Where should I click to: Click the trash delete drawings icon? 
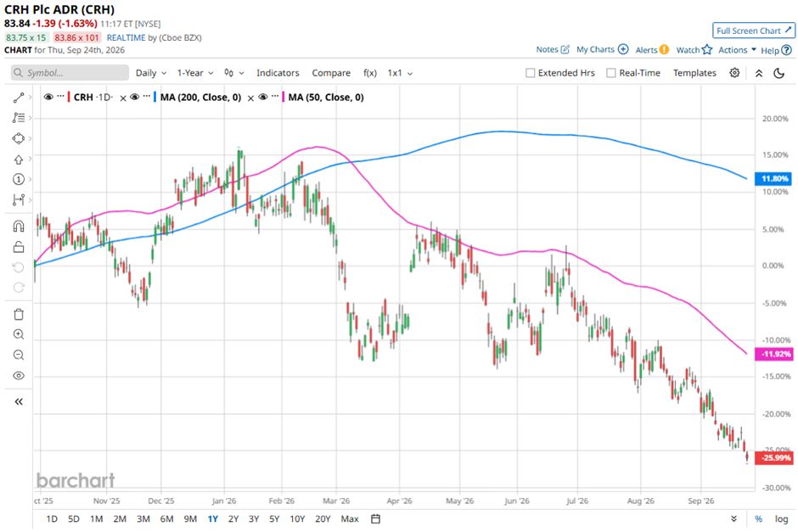click(x=19, y=314)
